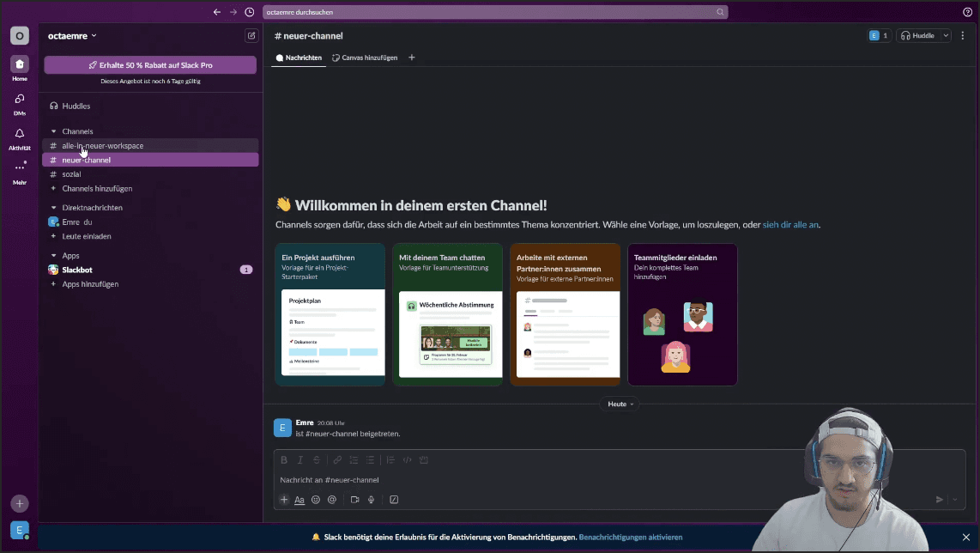This screenshot has width=980, height=553.
Task: Open the slash shortcuts icon
Action: [394, 499]
